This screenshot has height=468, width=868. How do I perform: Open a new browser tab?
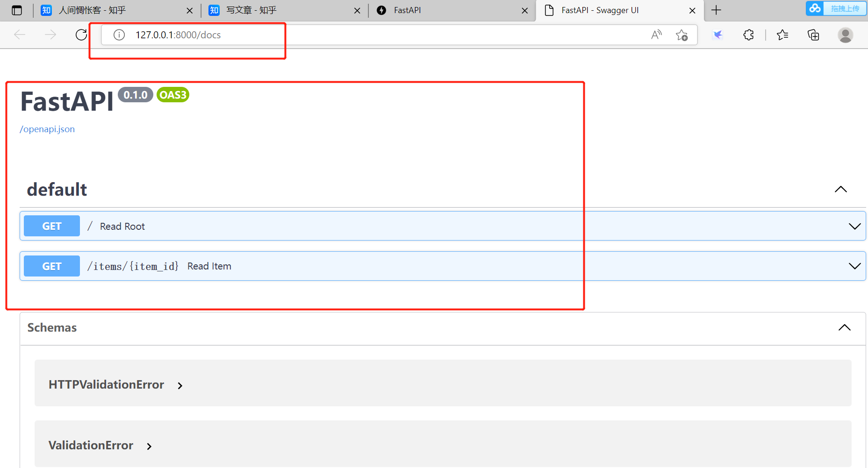tap(716, 10)
